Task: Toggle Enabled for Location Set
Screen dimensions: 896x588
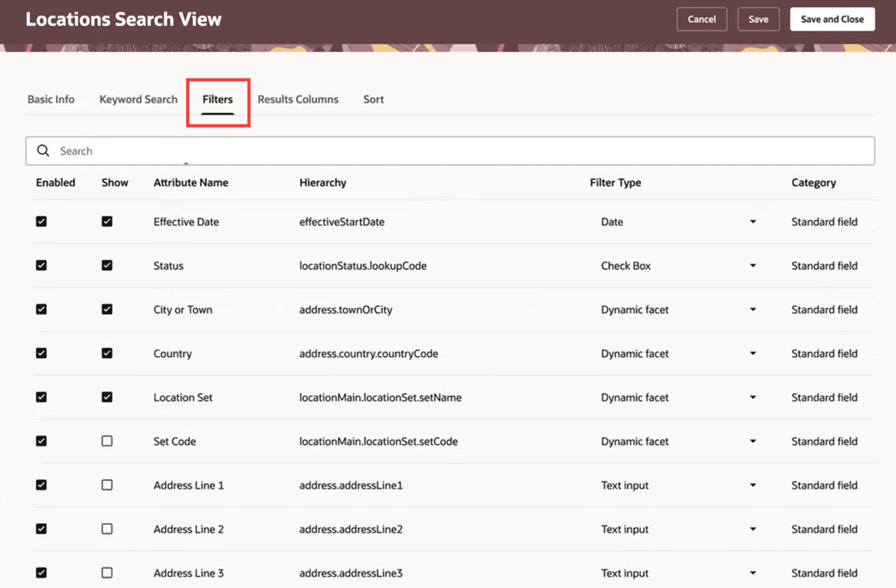Action: 42,397
